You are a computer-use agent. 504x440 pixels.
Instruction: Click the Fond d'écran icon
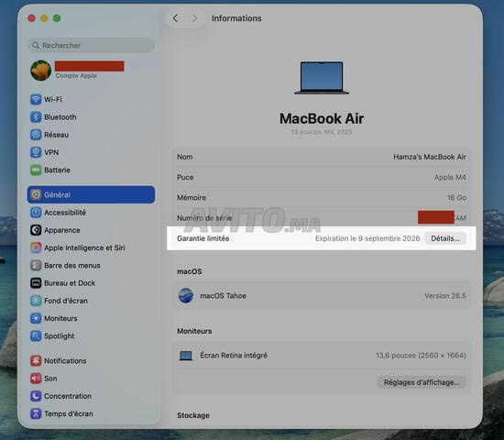coord(36,301)
